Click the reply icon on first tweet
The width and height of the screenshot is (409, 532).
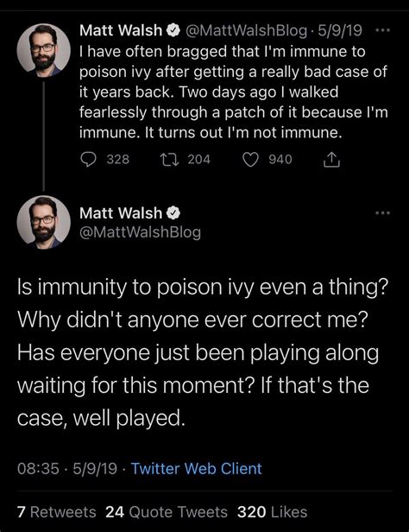[88, 160]
